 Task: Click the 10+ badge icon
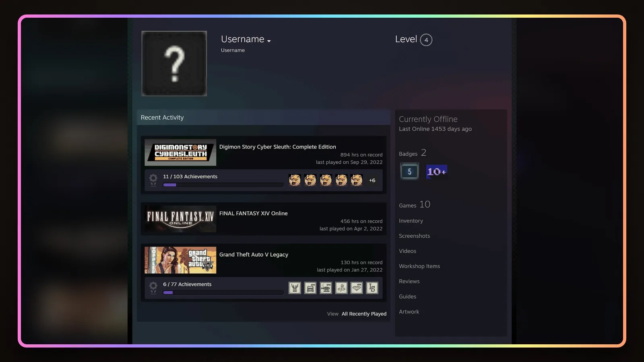tap(437, 172)
